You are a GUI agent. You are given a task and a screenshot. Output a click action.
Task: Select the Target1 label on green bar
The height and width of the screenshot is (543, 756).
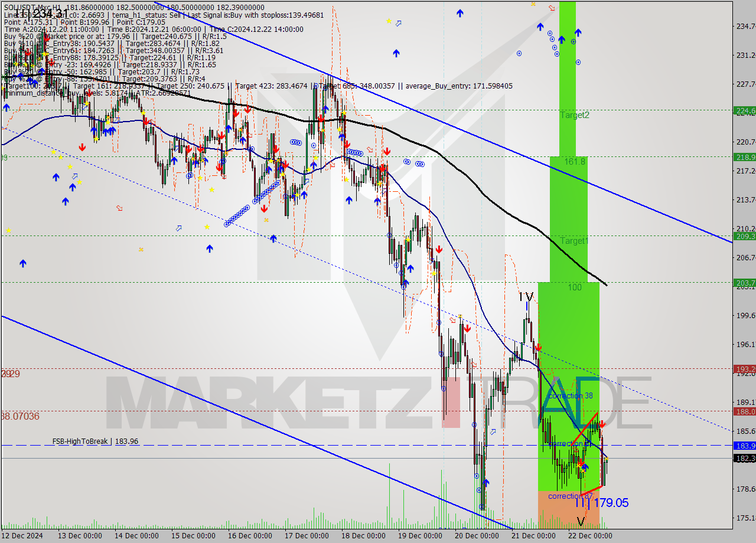tap(573, 241)
